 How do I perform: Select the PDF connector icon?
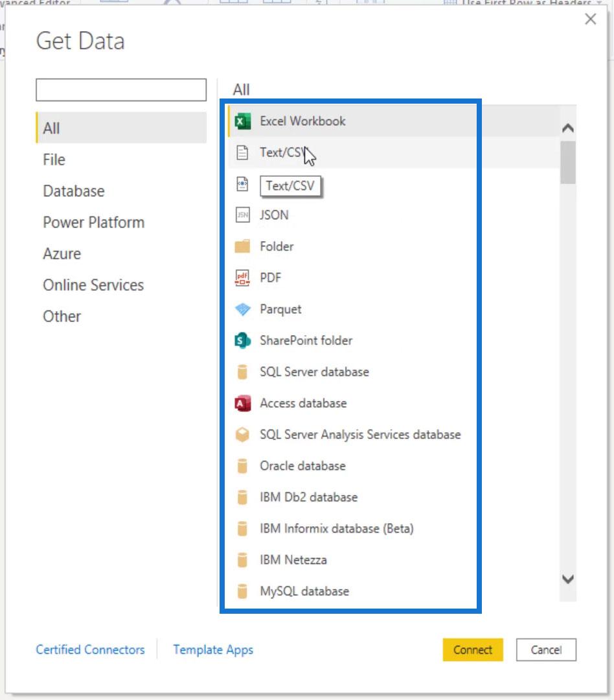click(x=242, y=277)
